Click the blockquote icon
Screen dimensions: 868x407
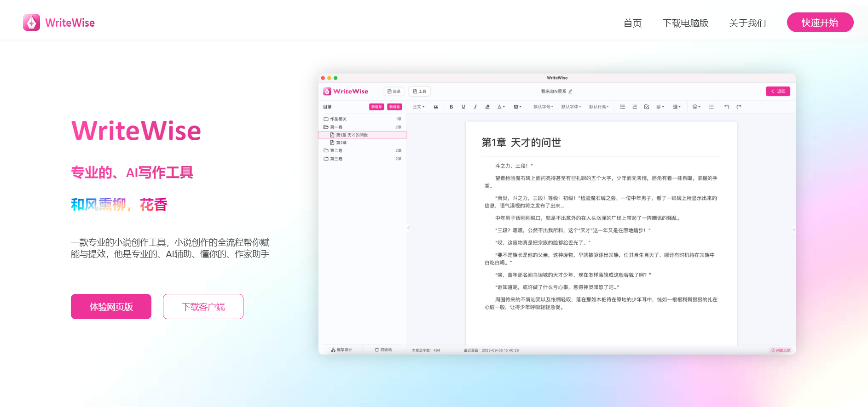pos(436,107)
